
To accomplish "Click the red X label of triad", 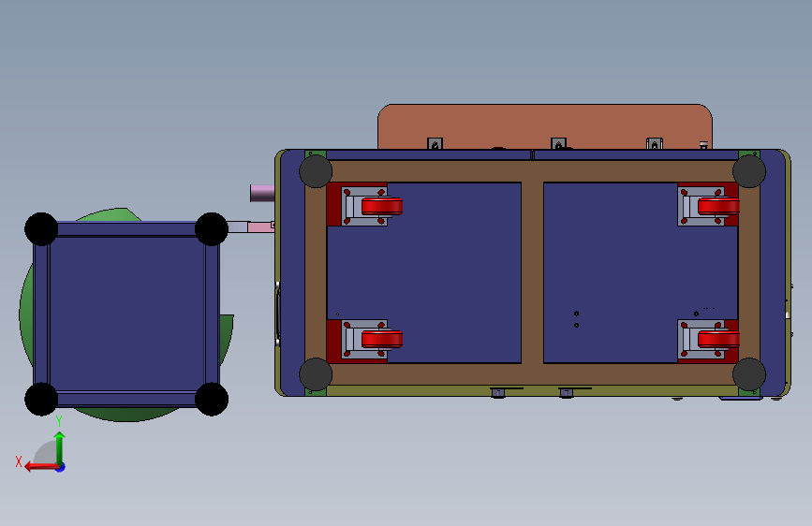I will point(19,461).
